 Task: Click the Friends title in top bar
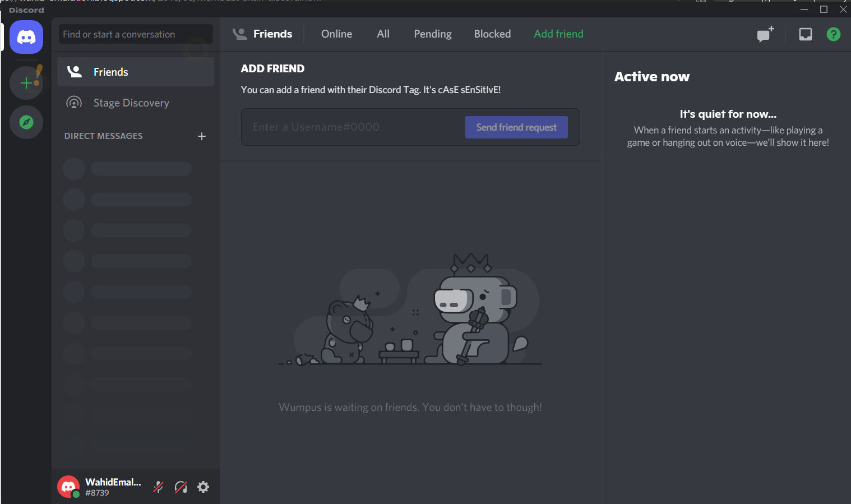(x=272, y=34)
